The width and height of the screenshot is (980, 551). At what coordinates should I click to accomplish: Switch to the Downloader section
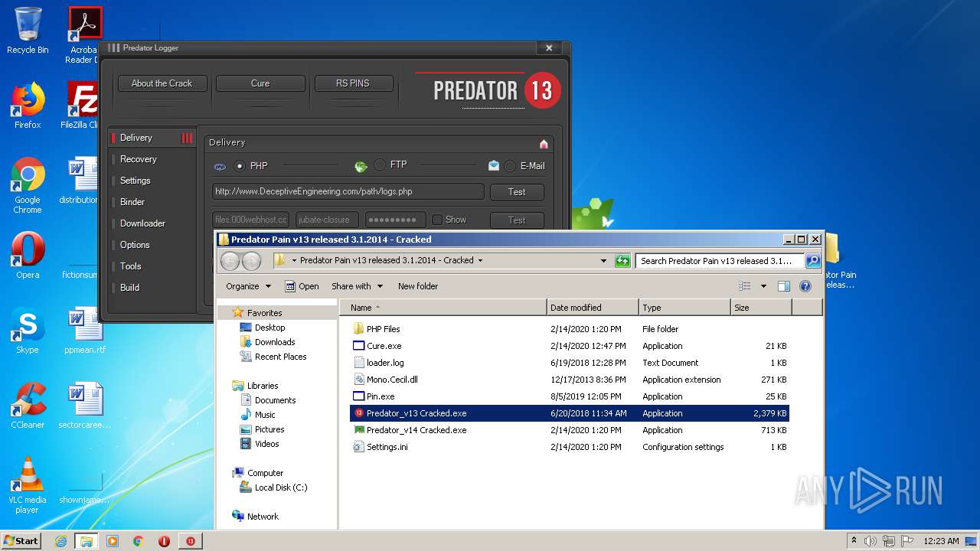tap(152, 223)
